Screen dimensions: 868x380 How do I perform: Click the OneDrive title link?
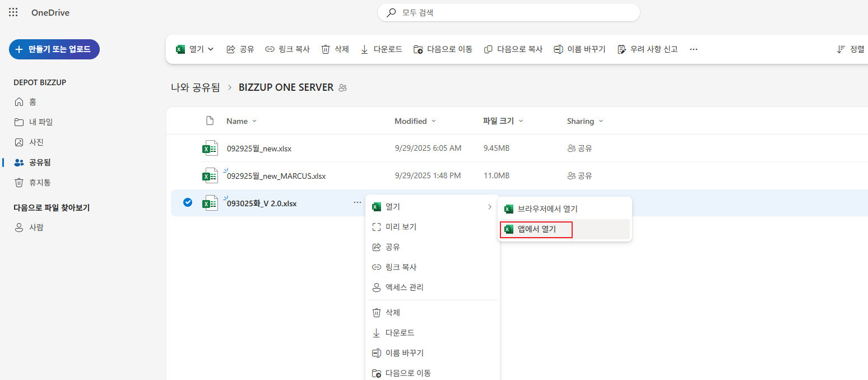pyautogui.click(x=50, y=13)
